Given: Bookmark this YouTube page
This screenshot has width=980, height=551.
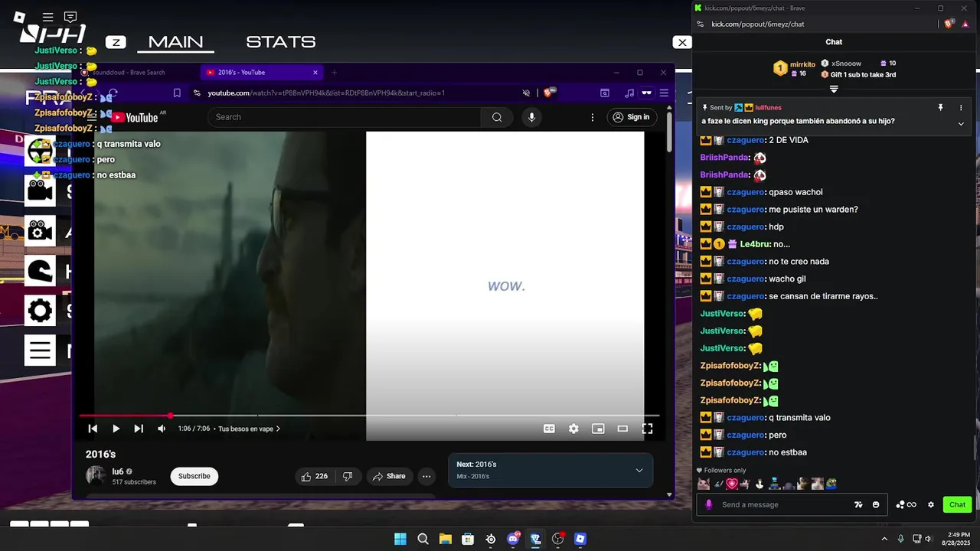Looking at the screenshot, I should [177, 93].
